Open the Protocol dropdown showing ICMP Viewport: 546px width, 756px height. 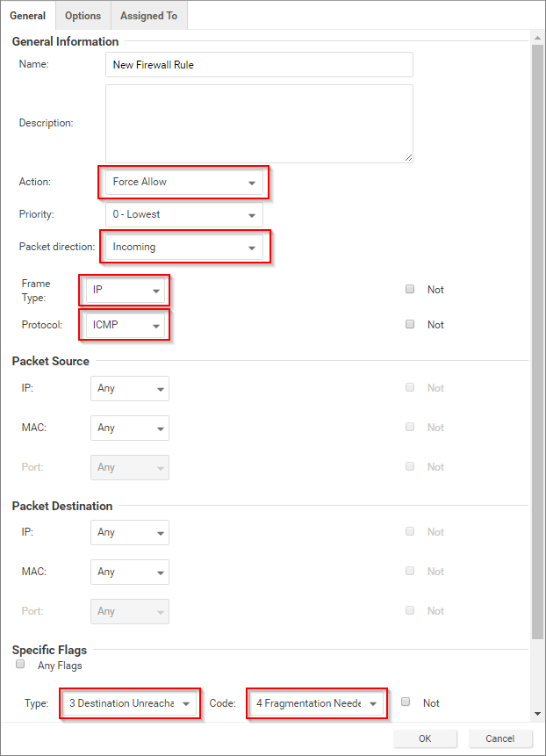coord(126,326)
